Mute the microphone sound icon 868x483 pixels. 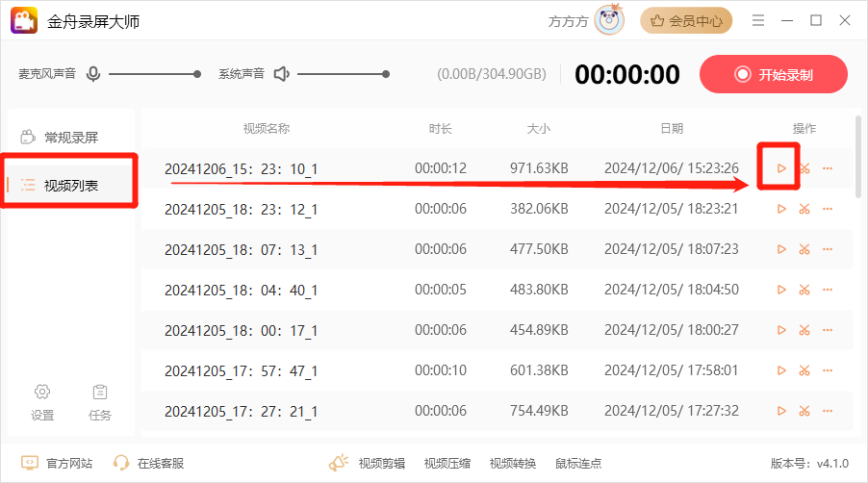(93, 74)
